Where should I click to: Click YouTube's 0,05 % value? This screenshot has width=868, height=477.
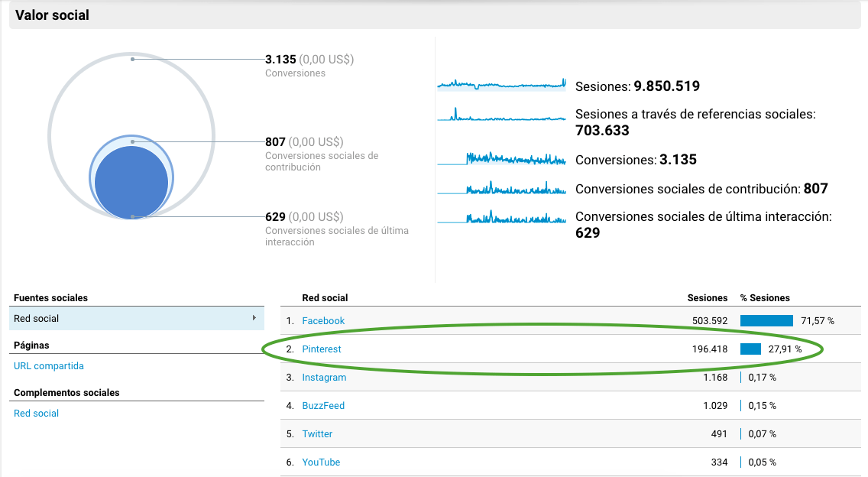coord(763,462)
